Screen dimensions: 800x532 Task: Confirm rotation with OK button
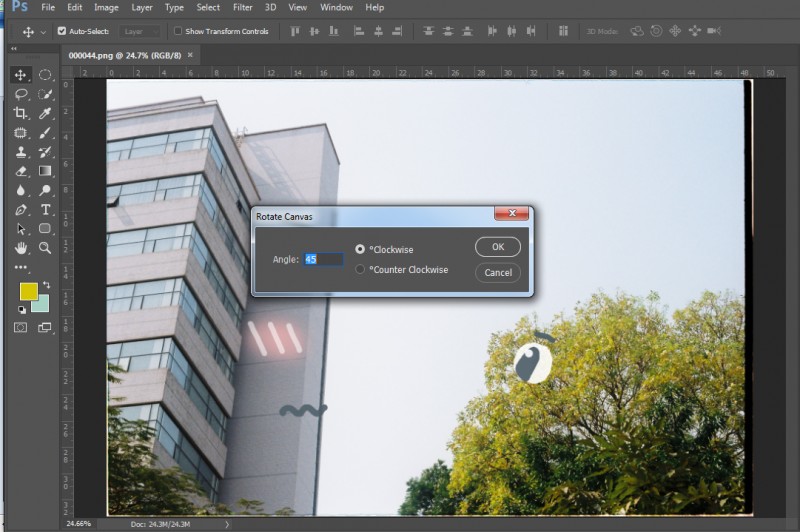[x=498, y=247]
